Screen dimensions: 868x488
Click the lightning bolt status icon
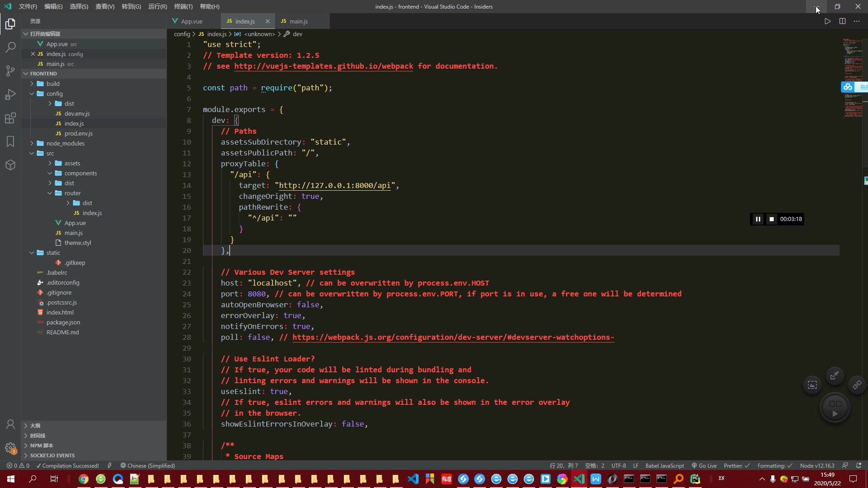109,465
